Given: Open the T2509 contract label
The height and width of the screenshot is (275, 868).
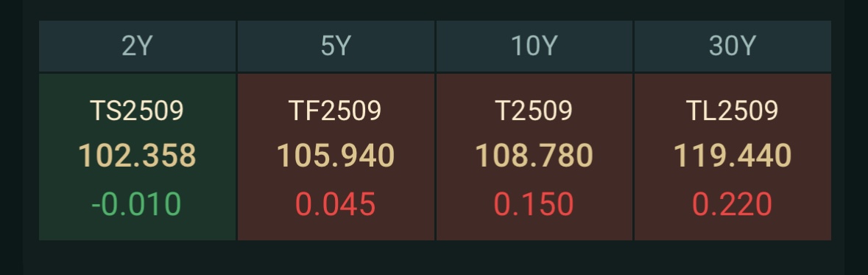Looking at the screenshot, I should [534, 111].
